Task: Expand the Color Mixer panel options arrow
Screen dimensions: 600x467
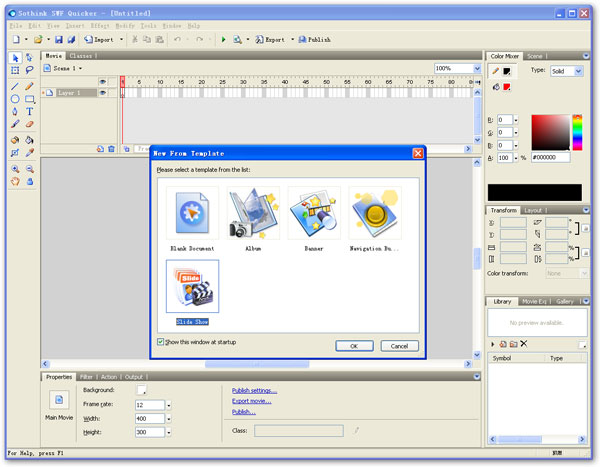Action: click(586, 56)
